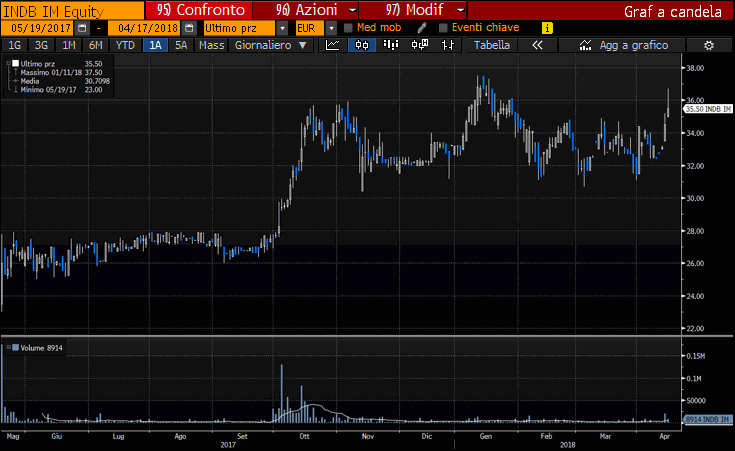Open the end date calendar picker
Screen dimensions: 735x451
(x=189, y=28)
